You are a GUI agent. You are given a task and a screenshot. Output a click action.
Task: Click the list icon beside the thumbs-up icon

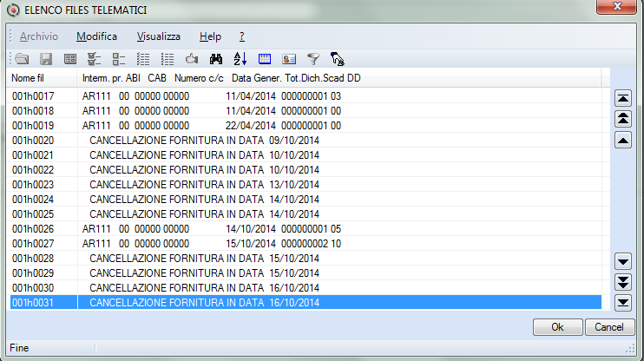point(168,59)
